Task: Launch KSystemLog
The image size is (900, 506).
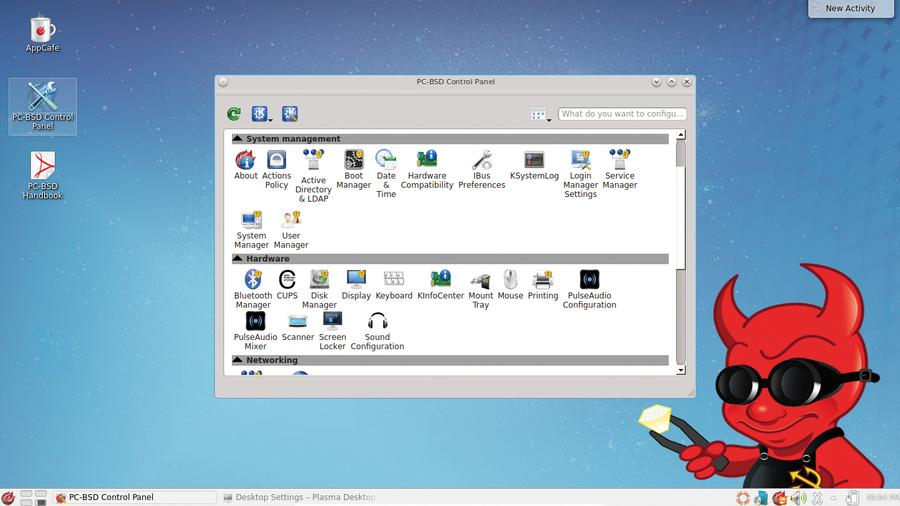Action: point(534,165)
